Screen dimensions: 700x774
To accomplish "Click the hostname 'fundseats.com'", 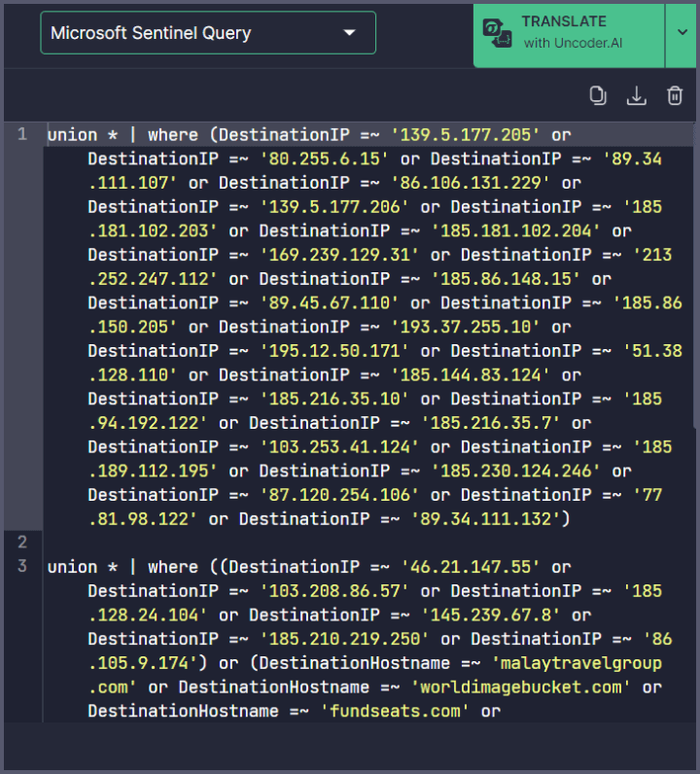I will click(385, 712).
